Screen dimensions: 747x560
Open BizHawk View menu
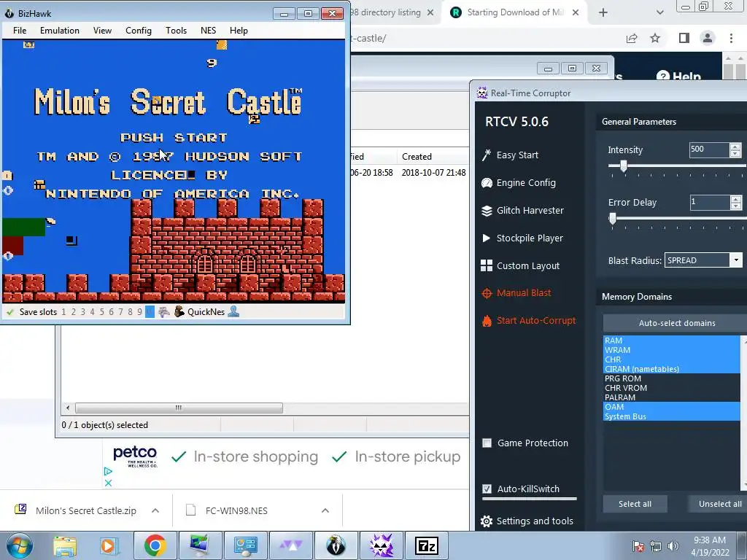point(102,31)
